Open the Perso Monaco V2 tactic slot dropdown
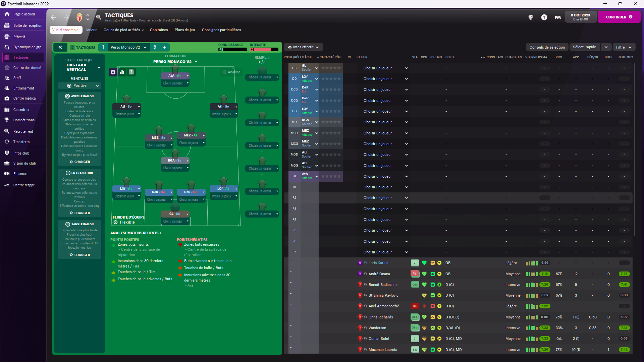The image size is (644, 362). pyautogui.click(x=128, y=47)
